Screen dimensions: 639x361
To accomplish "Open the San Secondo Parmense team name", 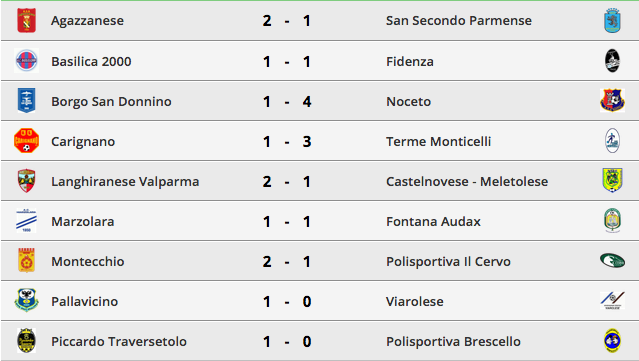I will [x=459, y=20].
